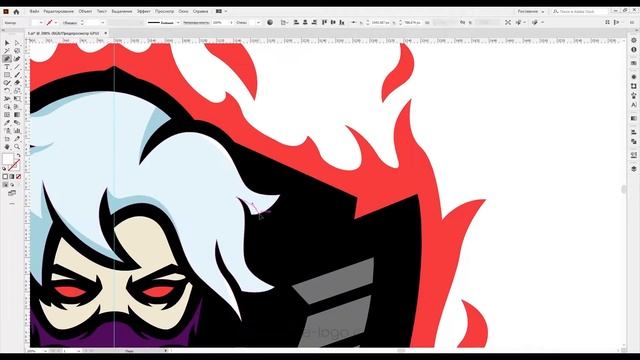Select the Line Segment tool
Screen dimensions: 640x360
(x=17, y=67)
